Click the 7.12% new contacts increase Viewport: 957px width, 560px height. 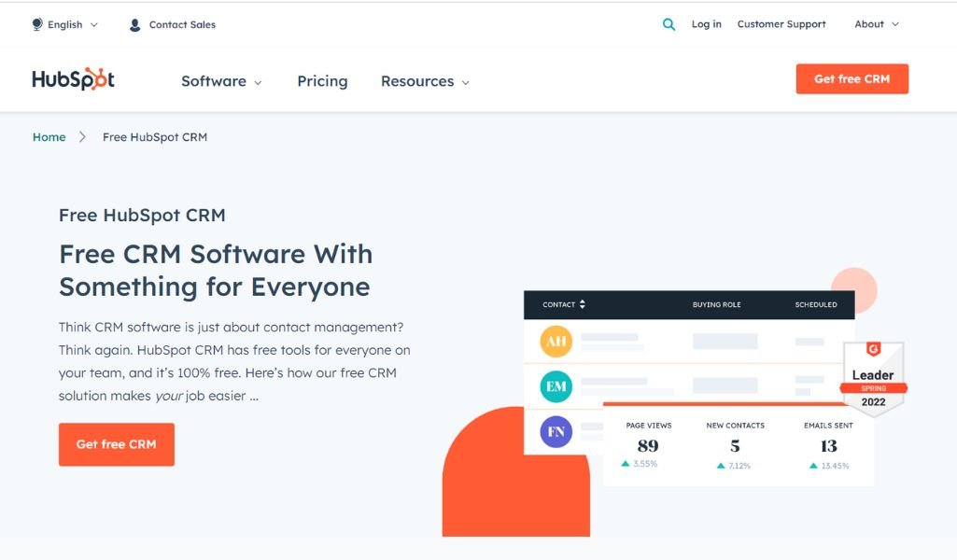click(734, 466)
